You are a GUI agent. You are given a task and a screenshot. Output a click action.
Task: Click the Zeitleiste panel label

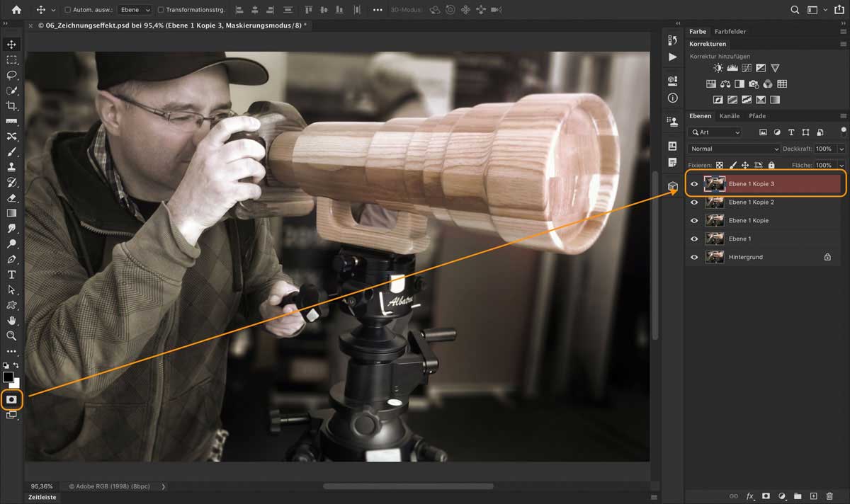[x=42, y=498]
